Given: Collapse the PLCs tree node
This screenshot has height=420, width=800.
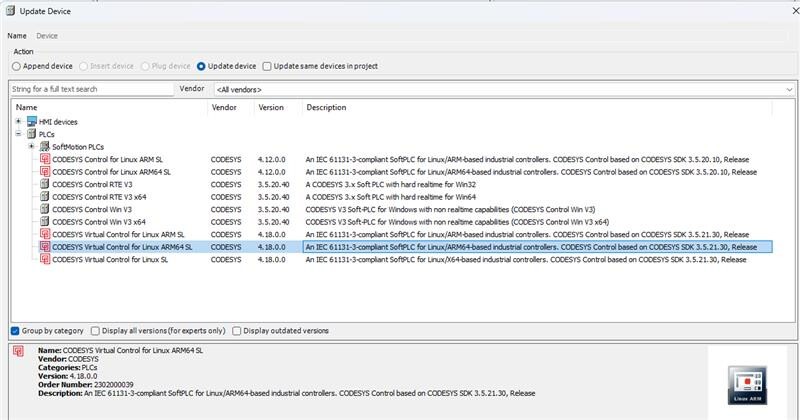Looking at the screenshot, I should click(18, 133).
